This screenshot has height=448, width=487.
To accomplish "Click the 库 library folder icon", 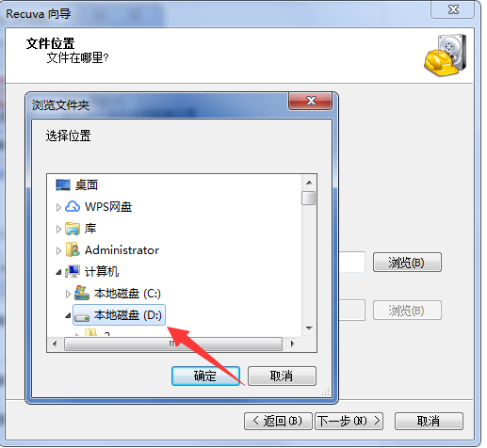I will [73, 229].
